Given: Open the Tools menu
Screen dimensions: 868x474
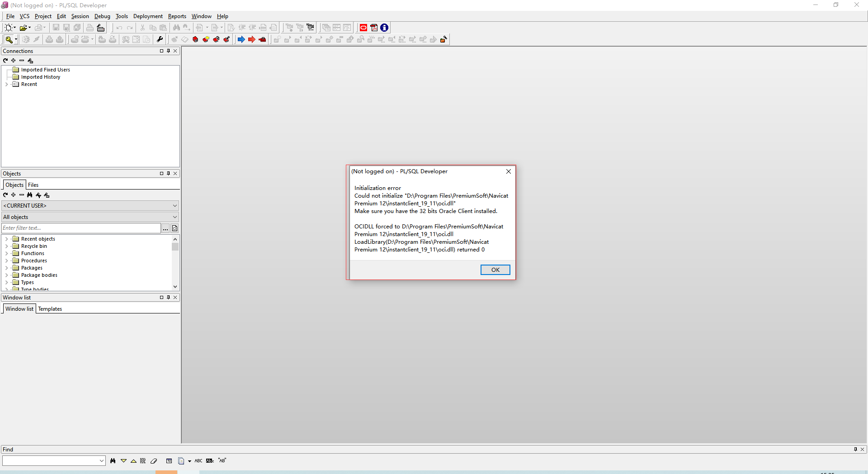Looking at the screenshot, I should pyautogui.click(x=122, y=16).
